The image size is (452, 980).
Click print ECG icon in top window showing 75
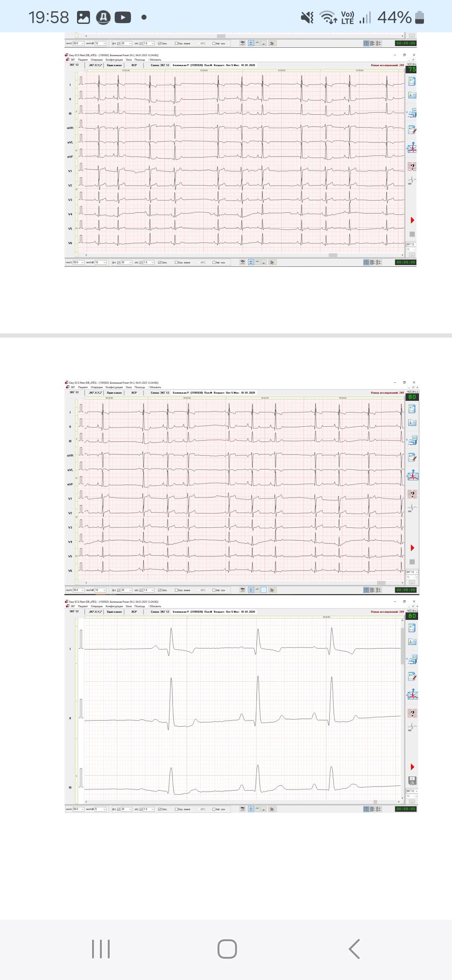click(412, 113)
